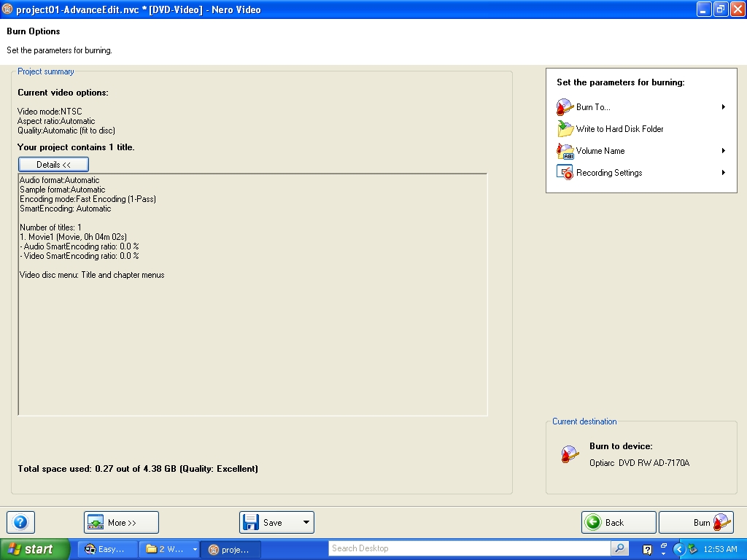Click the Recording Settings icon

pyautogui.click(x=565, y=172)
